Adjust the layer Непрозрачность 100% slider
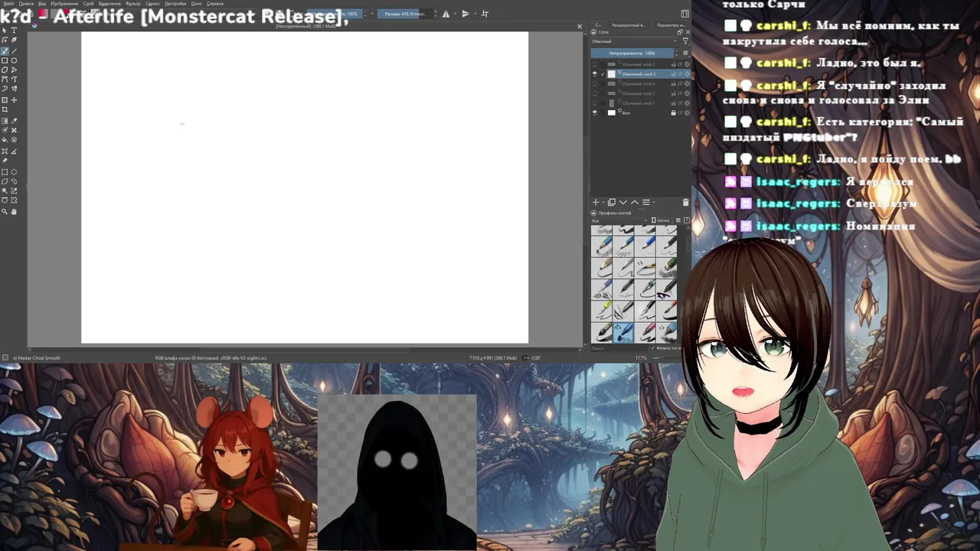Viewport: 980px width, 551px height. click(632, 53)
